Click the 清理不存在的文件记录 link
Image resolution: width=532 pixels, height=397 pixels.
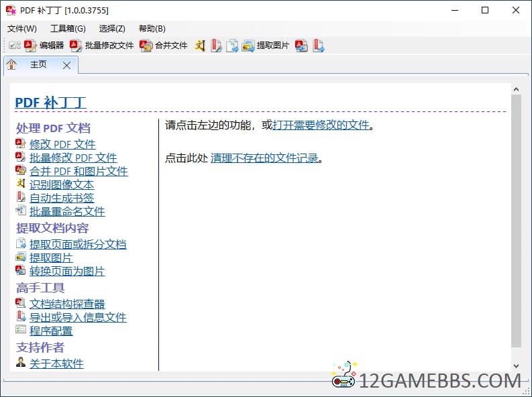point(264,158)
